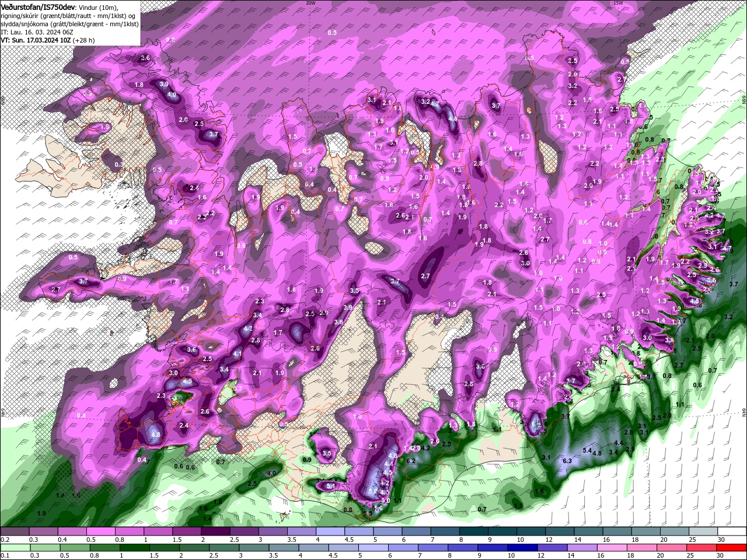Click the 6.2 precipitation value on the map
Screen dimensions: 747x560
point(410,461)
